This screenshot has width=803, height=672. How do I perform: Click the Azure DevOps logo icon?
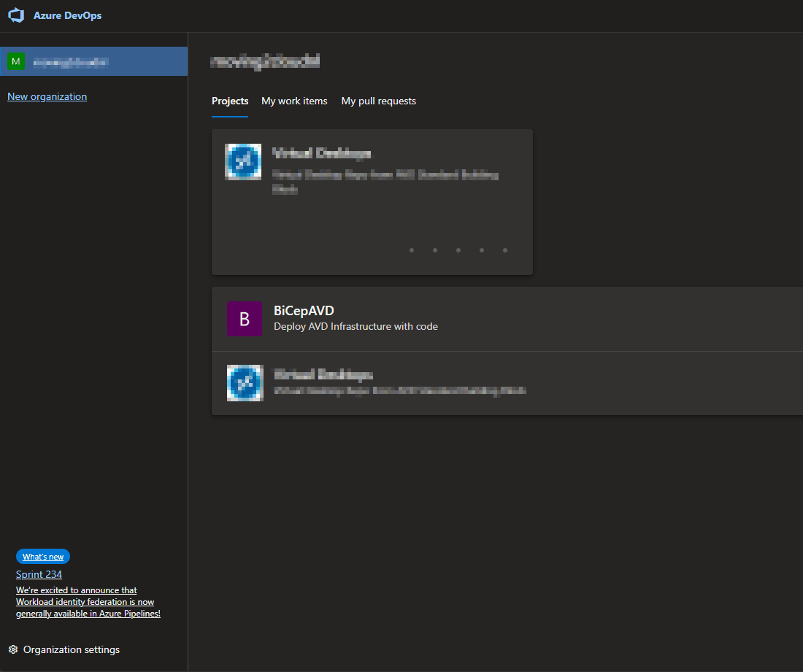tap(16, 15)
